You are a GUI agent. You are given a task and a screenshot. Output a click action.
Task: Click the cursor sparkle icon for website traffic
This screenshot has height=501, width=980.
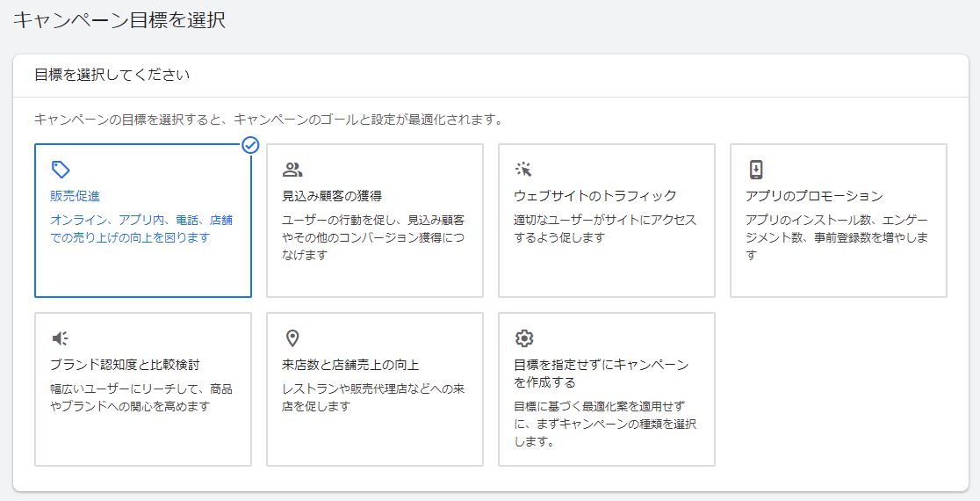pyautogui.click(x=523, y=169)
